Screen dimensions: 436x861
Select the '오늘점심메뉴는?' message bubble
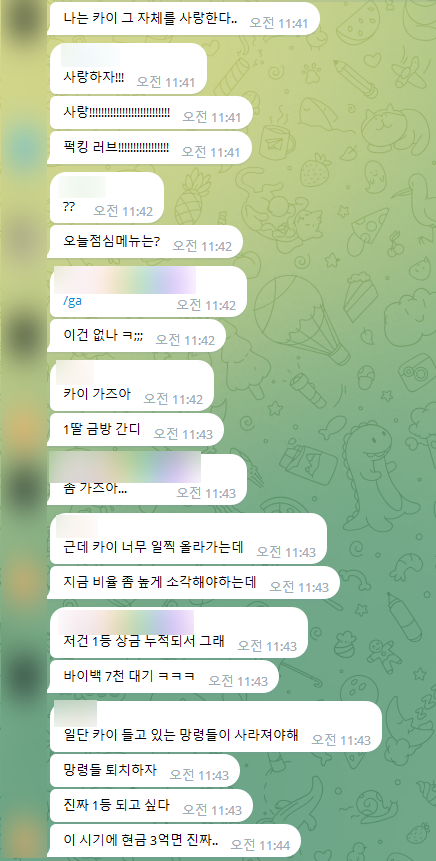(146, 242)
